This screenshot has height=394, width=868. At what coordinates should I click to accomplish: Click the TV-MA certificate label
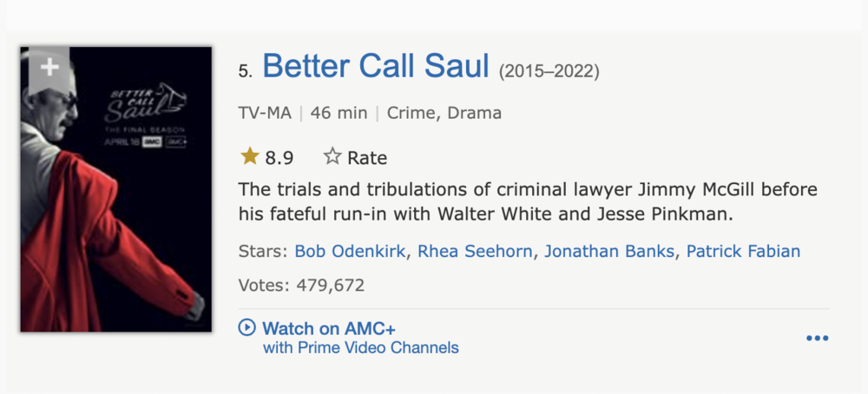point(265,113)
